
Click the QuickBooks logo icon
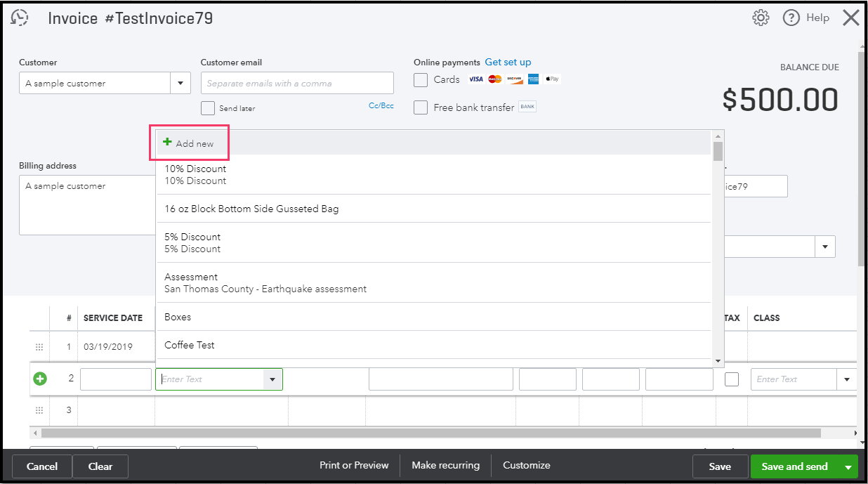(19, 18)
